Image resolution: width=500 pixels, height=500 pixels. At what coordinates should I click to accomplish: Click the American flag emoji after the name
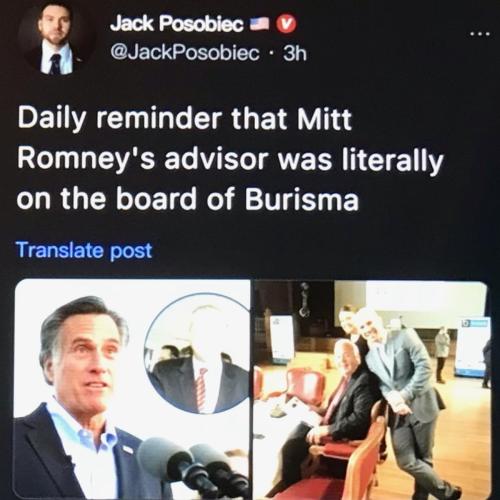[x=260, y=24]
